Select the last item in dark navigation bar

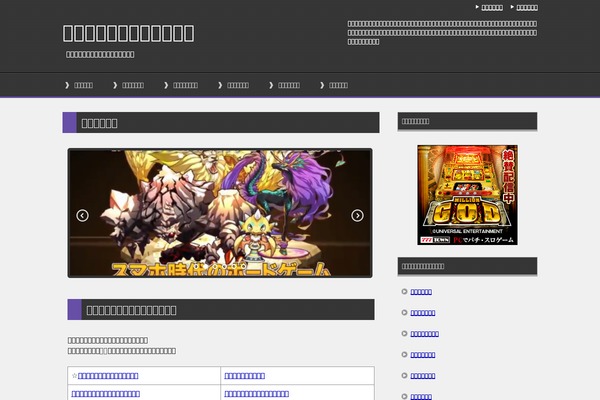tap(338, 85)
